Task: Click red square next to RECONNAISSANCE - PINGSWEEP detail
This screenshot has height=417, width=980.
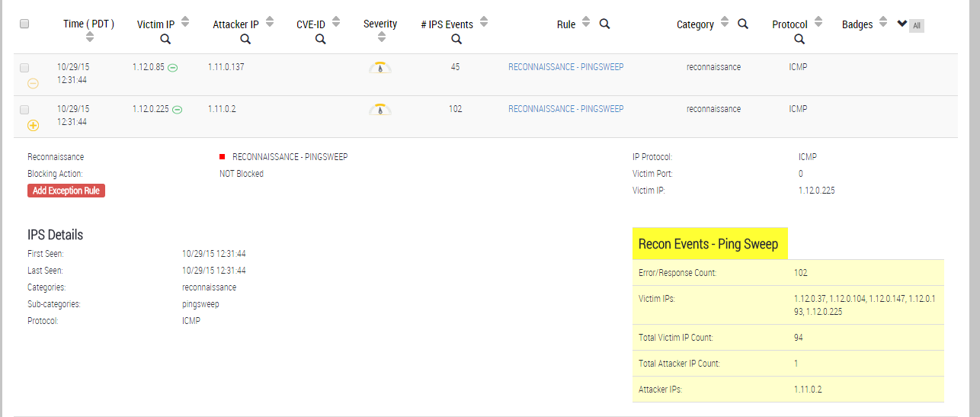Action: (x=223, y=157)
